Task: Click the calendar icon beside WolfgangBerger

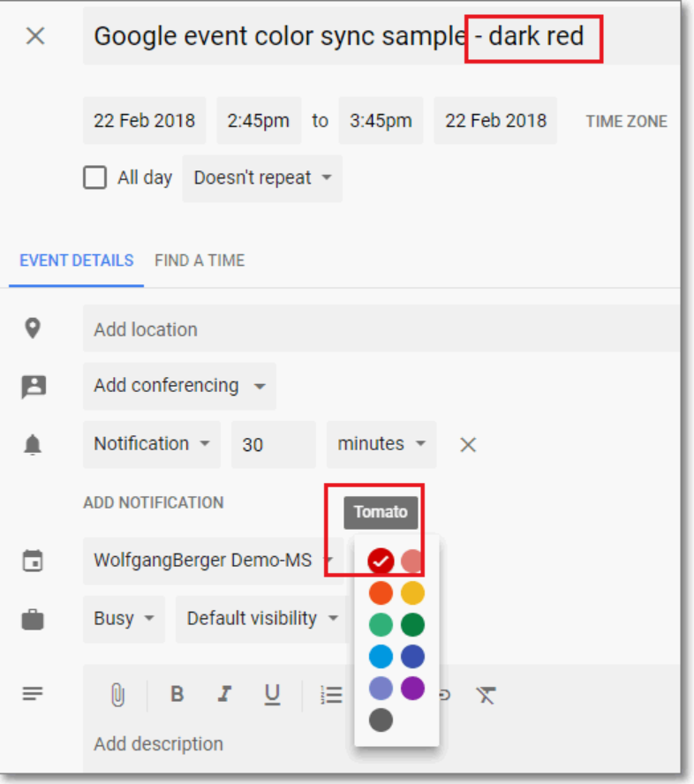Action: coord(33,561)
